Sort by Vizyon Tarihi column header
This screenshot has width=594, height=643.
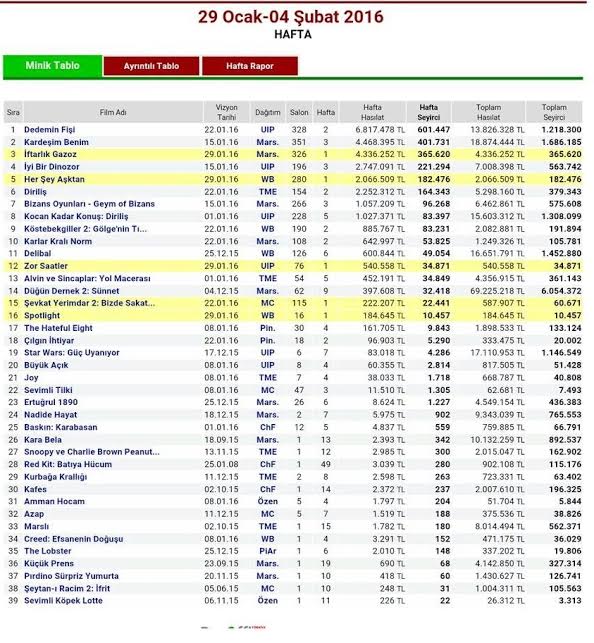[x=227, y=112]
